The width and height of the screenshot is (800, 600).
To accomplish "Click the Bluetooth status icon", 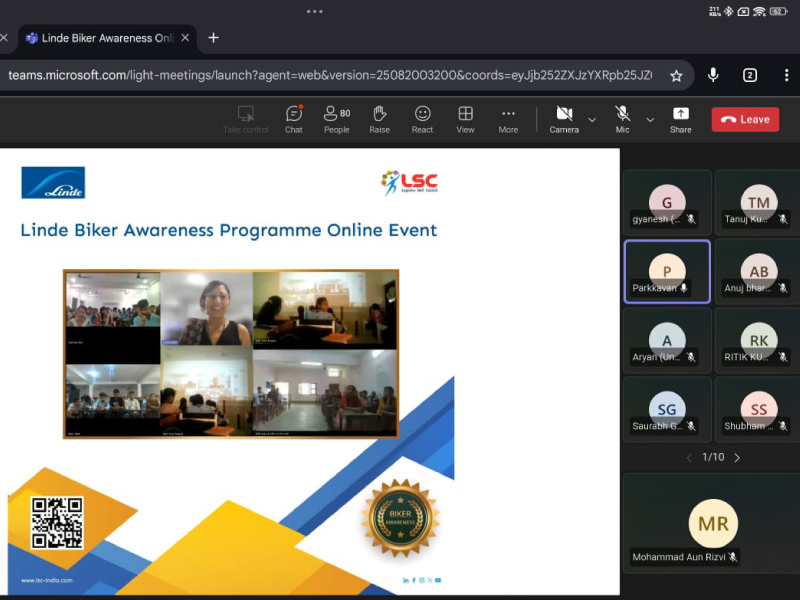I will 729,11.
